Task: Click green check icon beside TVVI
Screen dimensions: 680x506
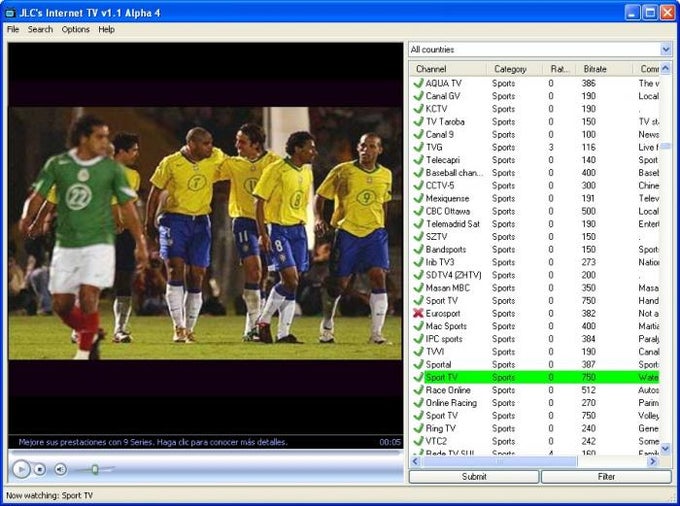Action: coord(418,352)
